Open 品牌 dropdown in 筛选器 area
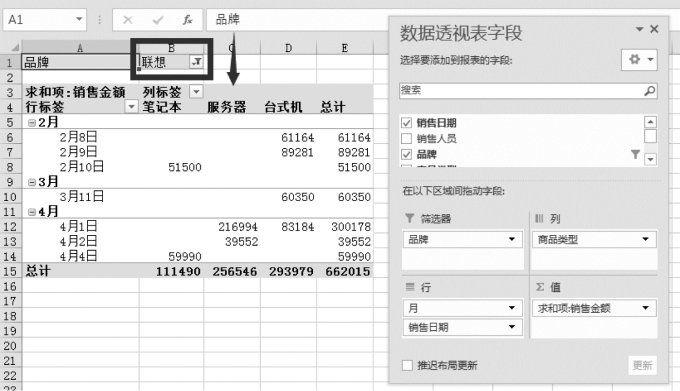Image resolution: width=680 pixels, height=391 pixels. [512, 239]
